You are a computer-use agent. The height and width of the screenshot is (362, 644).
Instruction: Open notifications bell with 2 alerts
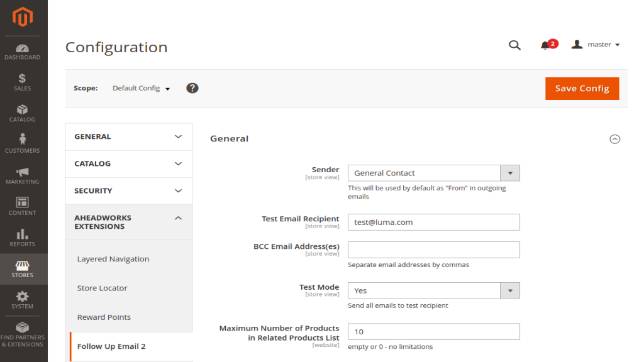(548, 45)
